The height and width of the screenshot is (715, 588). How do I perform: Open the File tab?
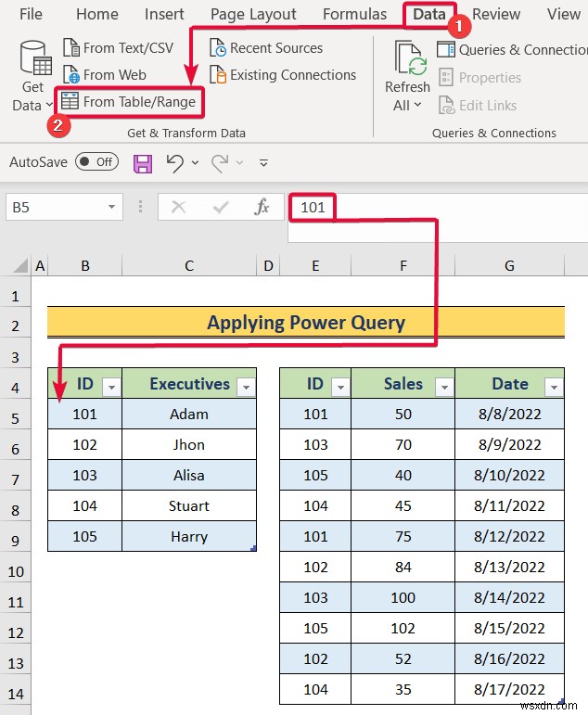click(x=31, y=14)
